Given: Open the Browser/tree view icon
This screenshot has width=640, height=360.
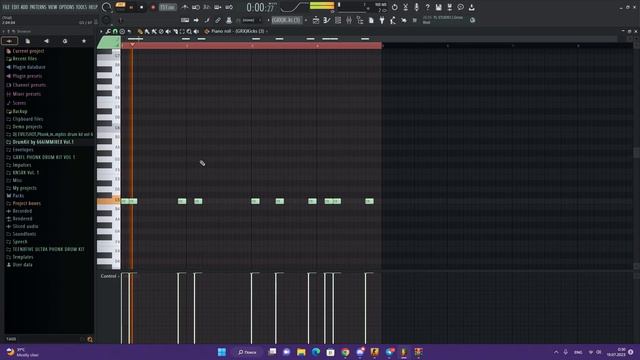Looking at the screenshot, I should click(x=360, y=20).
